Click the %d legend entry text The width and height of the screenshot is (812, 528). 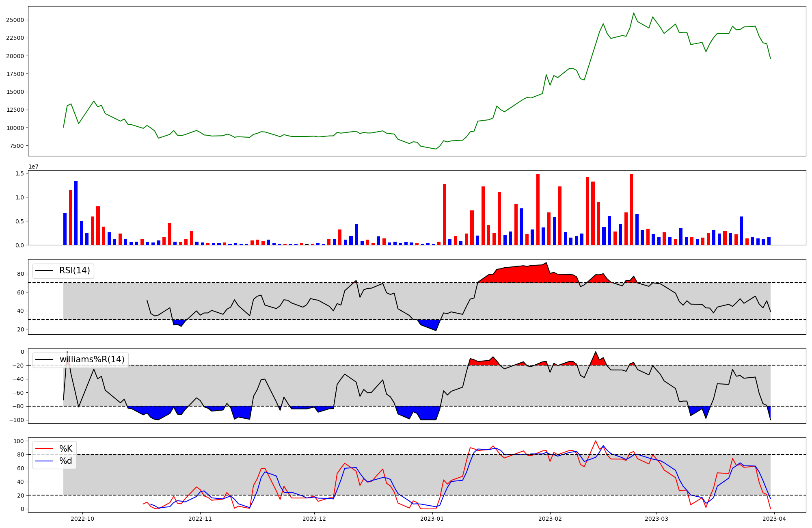pos(66,461)
